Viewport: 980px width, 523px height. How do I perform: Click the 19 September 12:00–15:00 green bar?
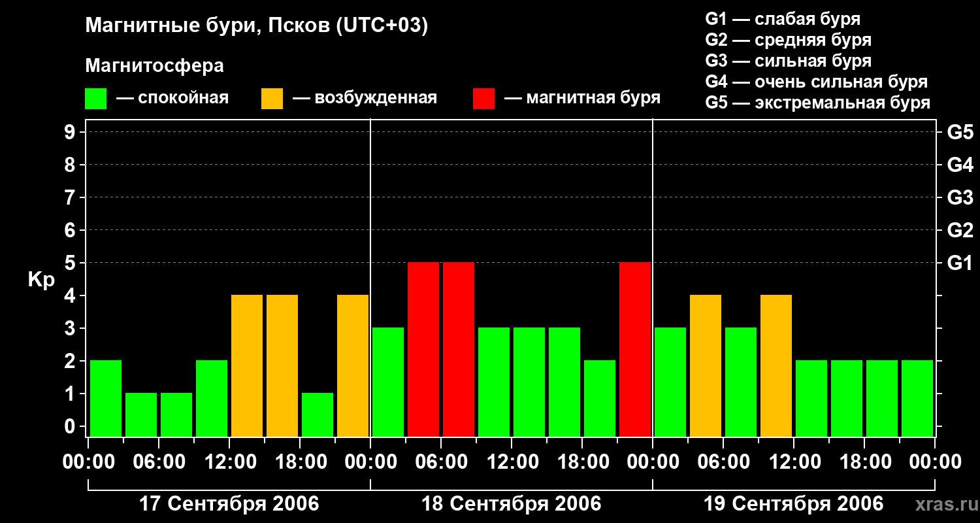(x=811, y=398)
